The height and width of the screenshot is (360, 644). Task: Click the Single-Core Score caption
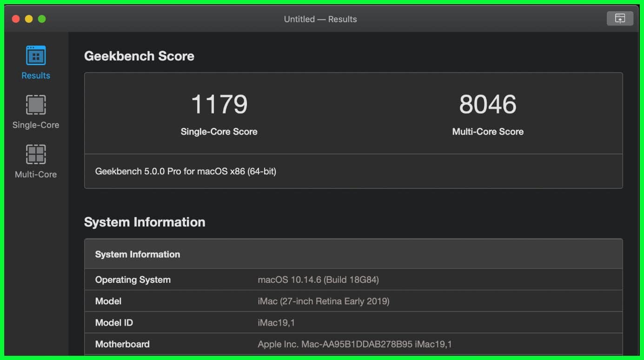[x=219, y=132]
